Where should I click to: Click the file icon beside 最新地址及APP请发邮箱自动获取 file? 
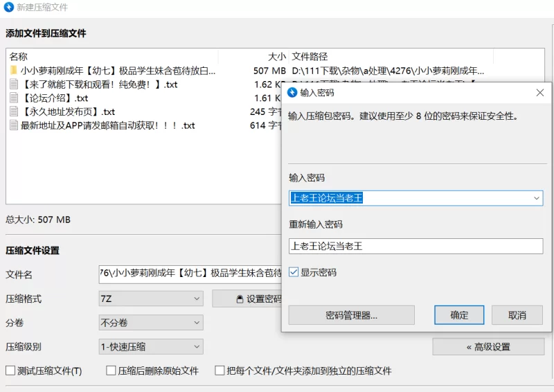(x=13, y=125)
